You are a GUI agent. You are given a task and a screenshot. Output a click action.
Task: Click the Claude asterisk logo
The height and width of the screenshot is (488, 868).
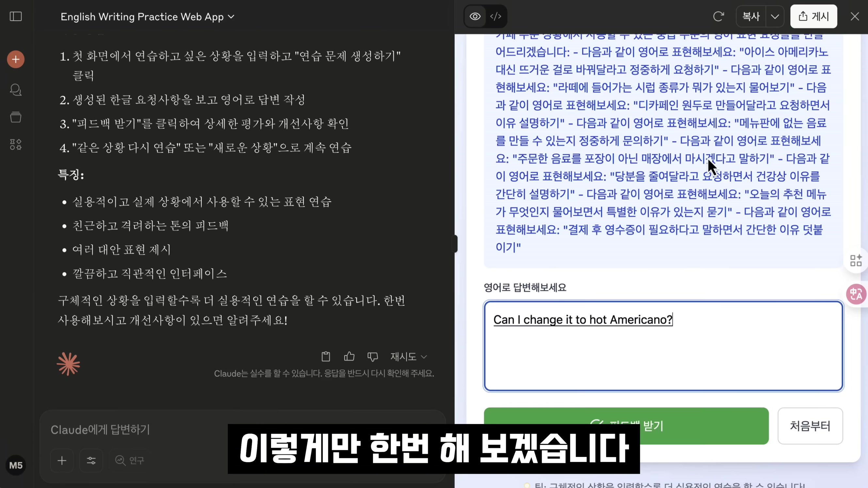pos(68,364)
